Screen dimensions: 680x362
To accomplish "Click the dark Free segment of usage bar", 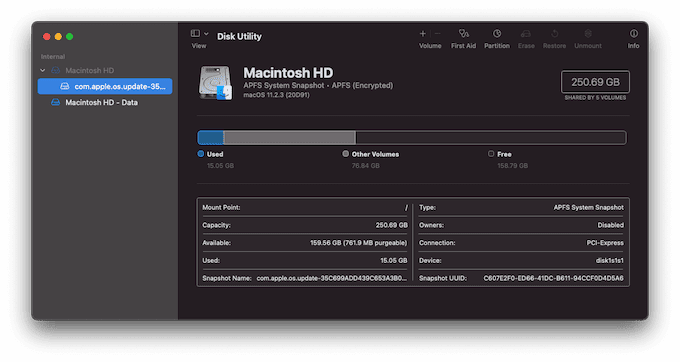I will (x=490, y=138).
